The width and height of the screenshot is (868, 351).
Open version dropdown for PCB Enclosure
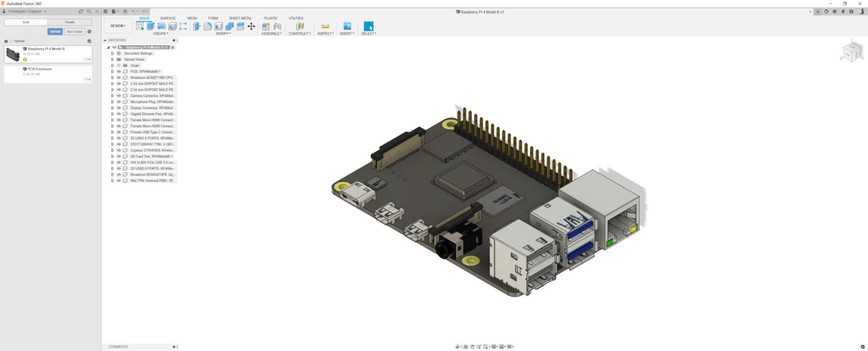point(88,80)
